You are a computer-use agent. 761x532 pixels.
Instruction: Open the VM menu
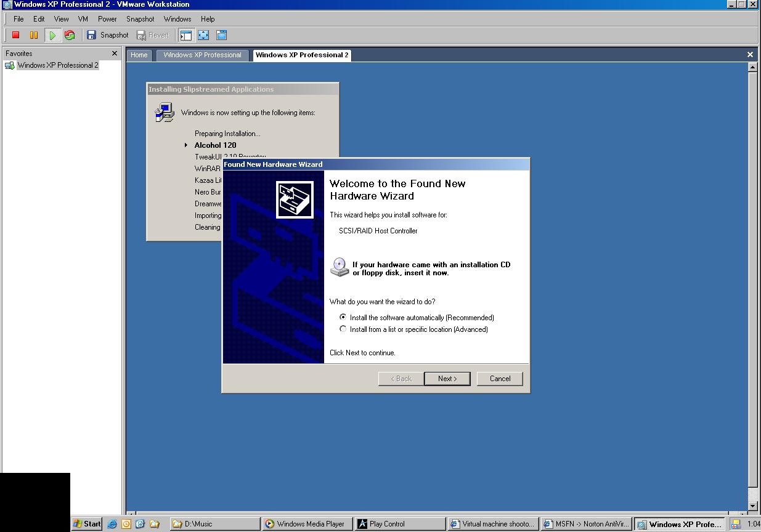83,19
